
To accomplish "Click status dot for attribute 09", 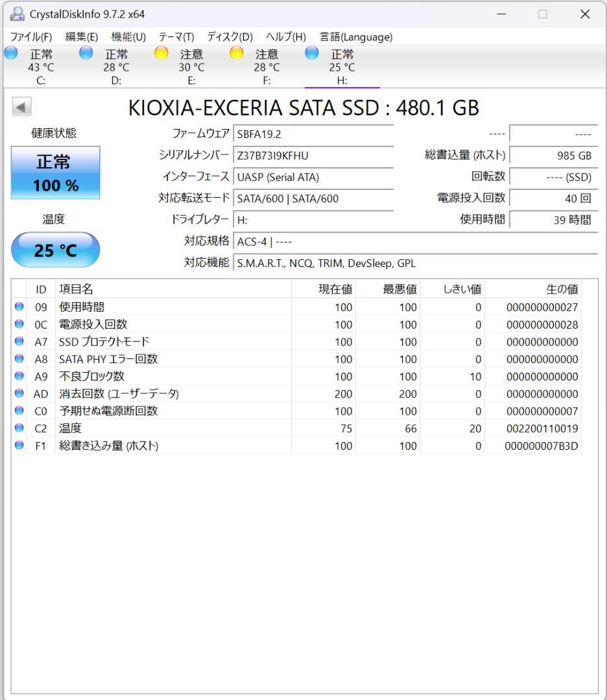I will (19, 307).
